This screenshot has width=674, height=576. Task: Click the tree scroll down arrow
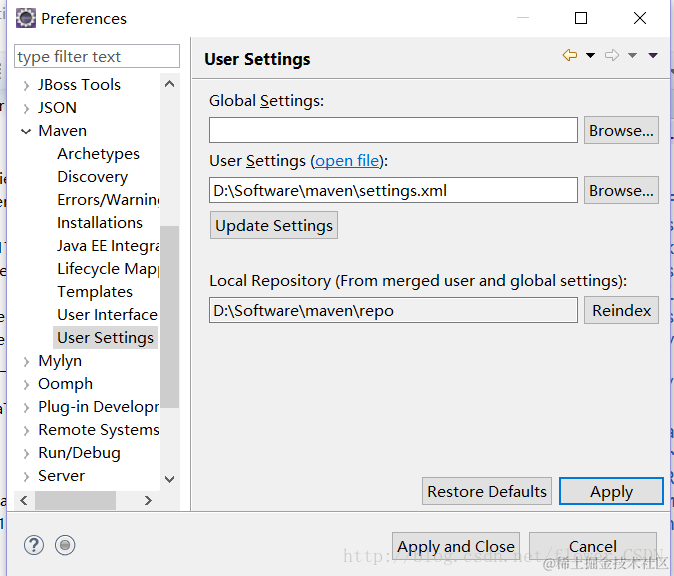[x=169, y=479]
